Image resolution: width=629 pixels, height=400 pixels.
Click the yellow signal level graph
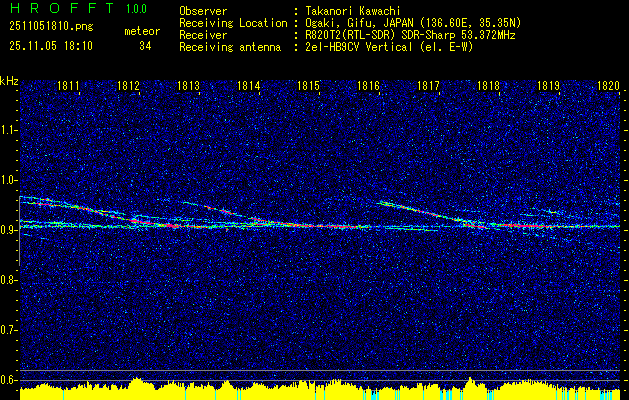320,390
